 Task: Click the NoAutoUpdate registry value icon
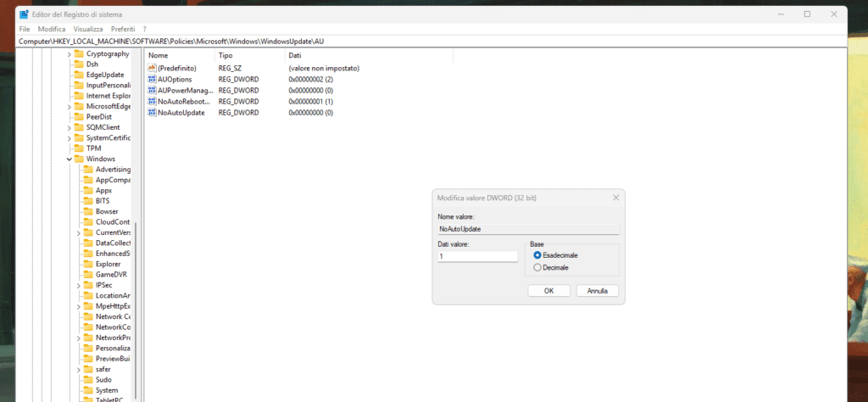pos(153,112)
